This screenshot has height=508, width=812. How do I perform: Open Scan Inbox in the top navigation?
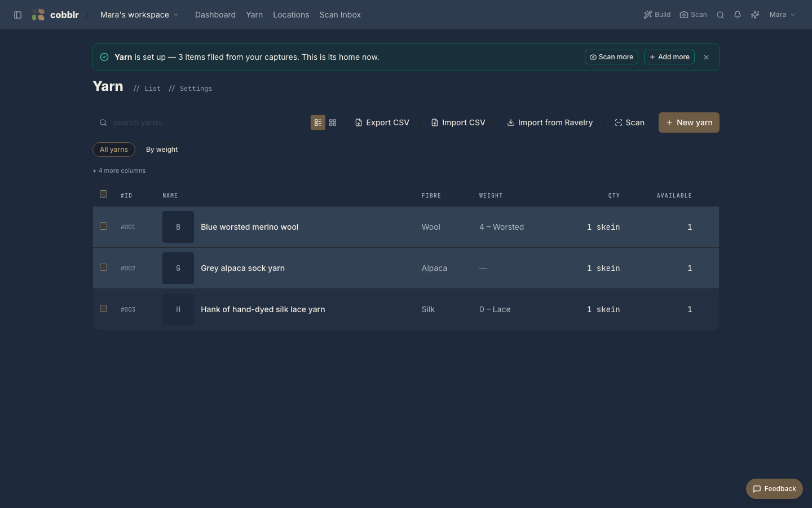[340, 15]
